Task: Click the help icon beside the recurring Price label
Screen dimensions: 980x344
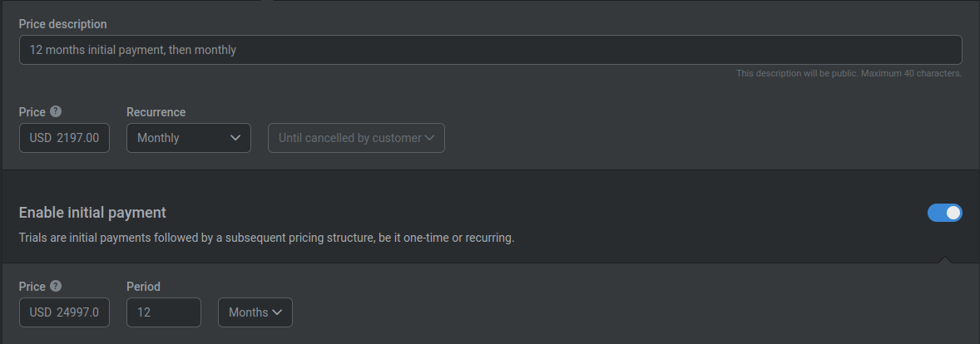Action: pyautogui.click(x=56, y=111)
